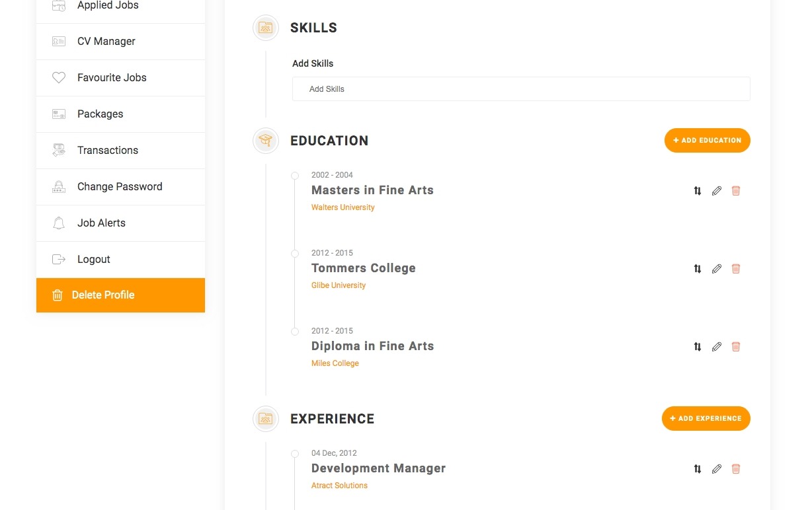Click the Delete Profile button label
The height and width of the screenshot is (510, 812).
point(103,295)
